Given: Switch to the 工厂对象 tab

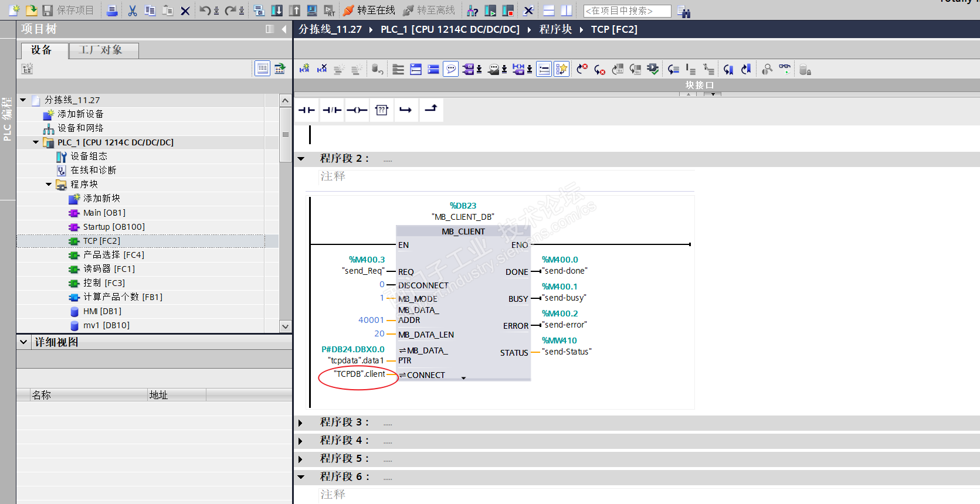Looking at the screenshot, I should coord(101,50).
